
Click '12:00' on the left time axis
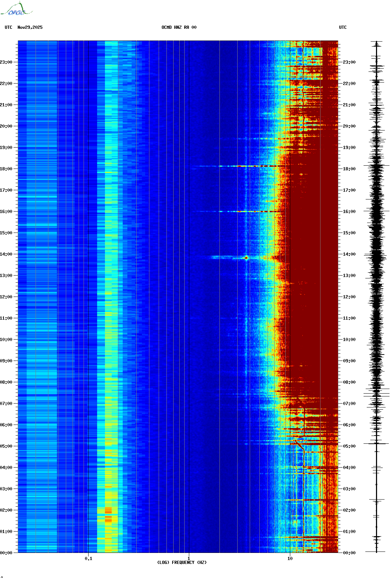tap(6, 297)
